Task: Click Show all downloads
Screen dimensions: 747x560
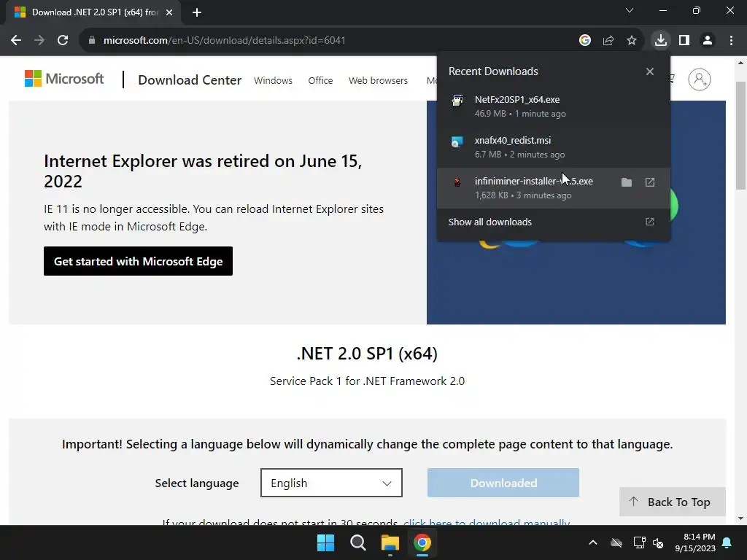Action: [x=489, y=222]
